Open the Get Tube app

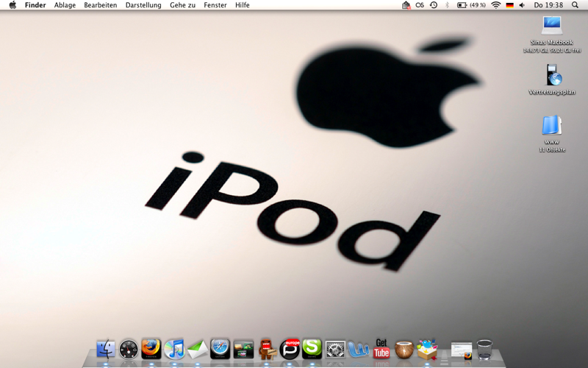pyautogui.click(x=381, y=349)
